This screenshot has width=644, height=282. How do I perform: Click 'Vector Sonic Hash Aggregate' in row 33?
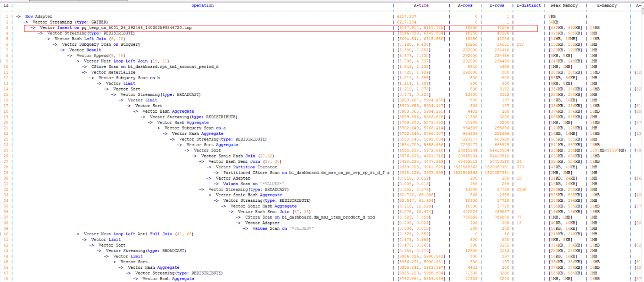click(x=248, y=195)
